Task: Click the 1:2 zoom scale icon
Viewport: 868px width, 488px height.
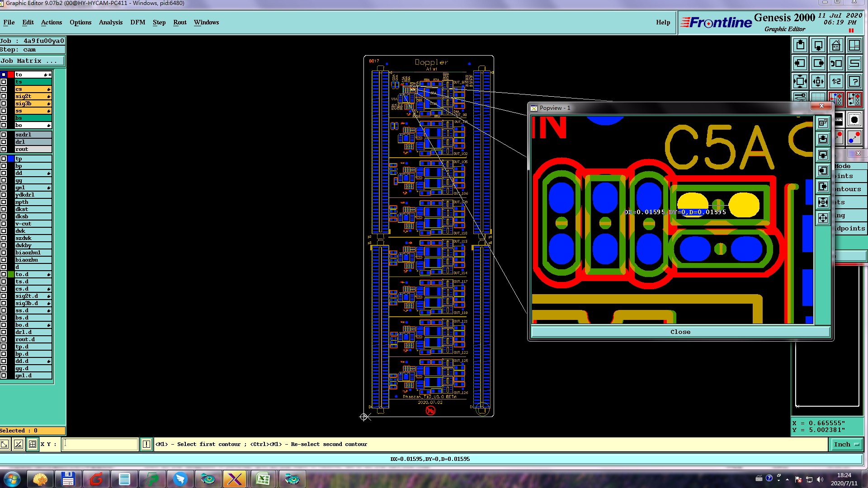Action: tap(836, 82)
